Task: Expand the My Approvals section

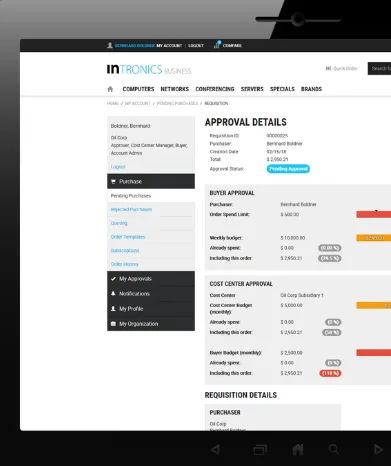Action: (151, 279)
